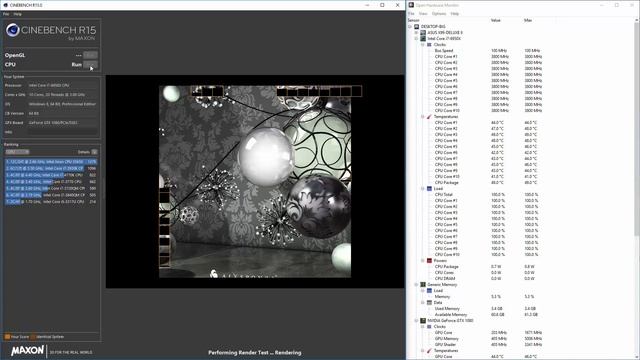640x360 pixels.
Task: Click the Intel Core i7-6950X chip icon
Action: (423, 38)
